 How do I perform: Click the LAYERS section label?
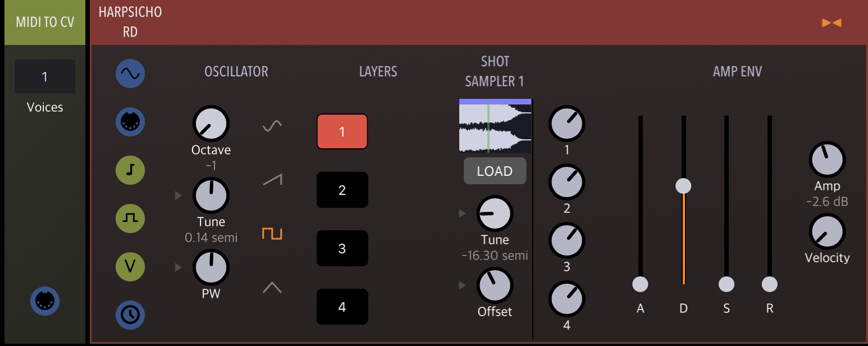pyautogui.click(x=378, y=71)
